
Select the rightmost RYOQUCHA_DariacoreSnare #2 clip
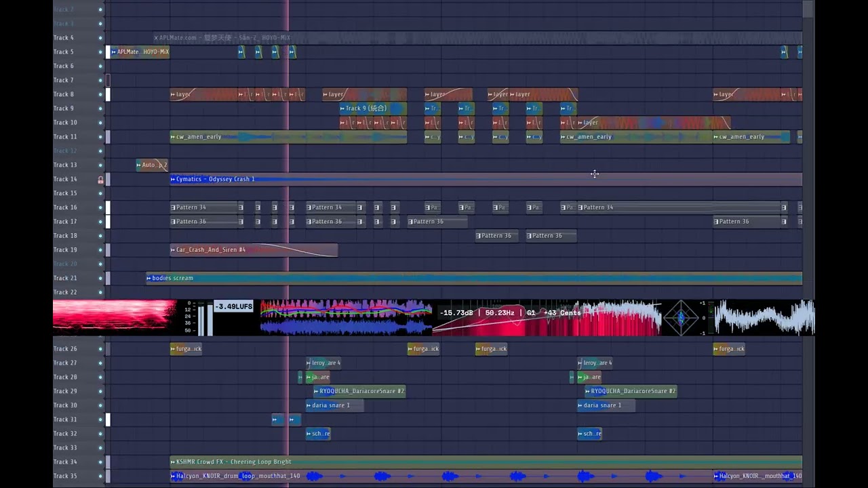pyautogui.click(x=631, y=391)
